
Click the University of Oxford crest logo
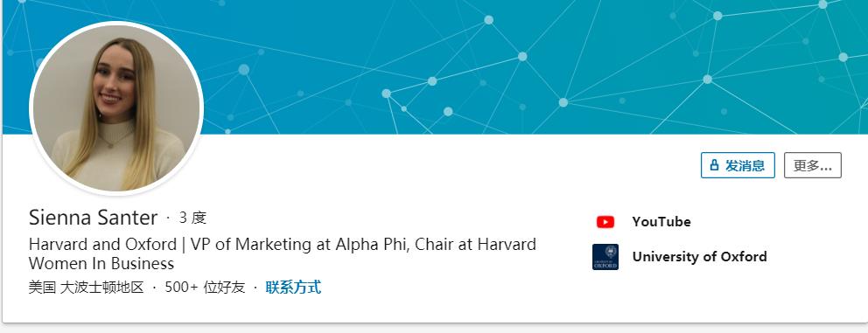point(605,257)
